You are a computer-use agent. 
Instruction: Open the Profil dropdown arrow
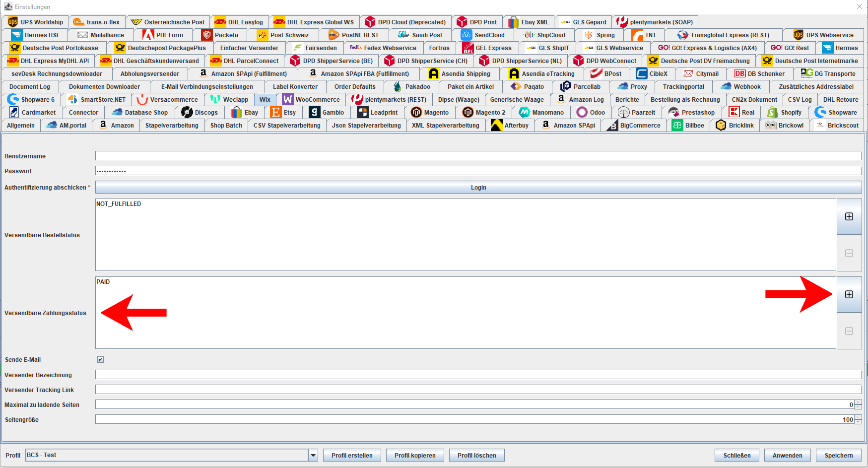(313, 455)
